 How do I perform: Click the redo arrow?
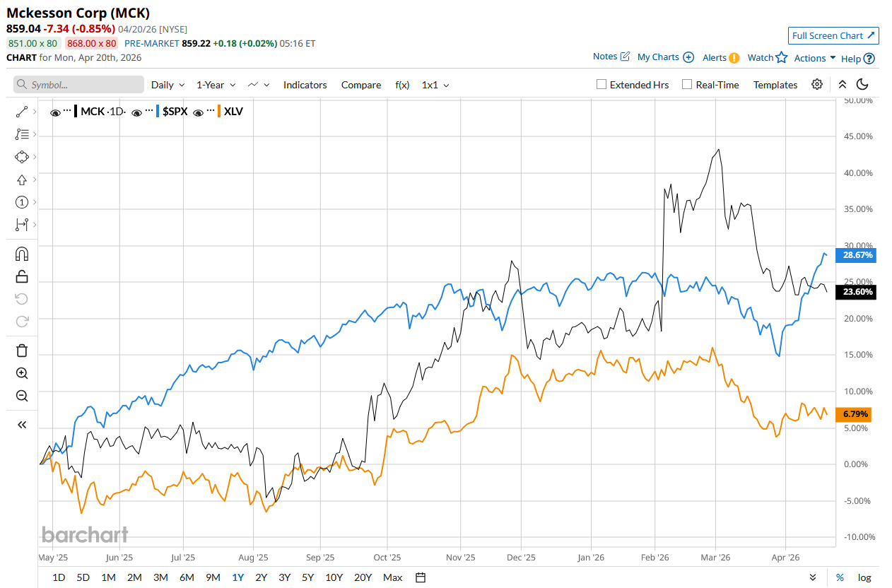(21, 322)
